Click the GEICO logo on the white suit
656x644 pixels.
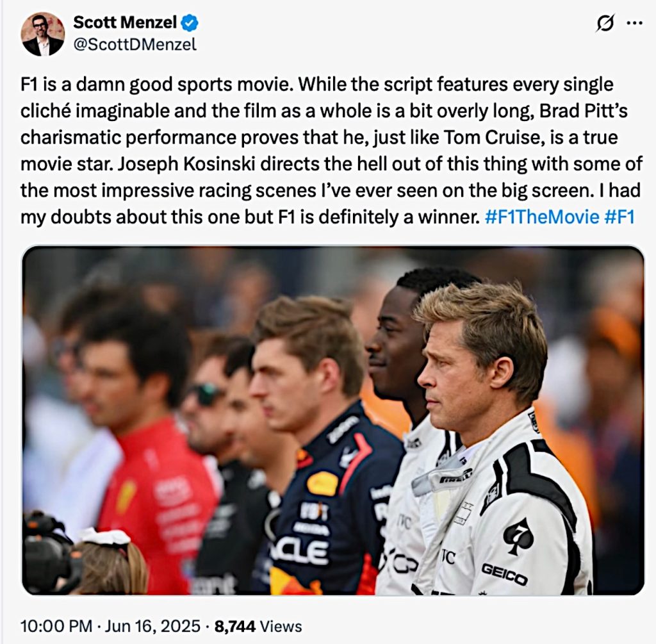click(x=504, y=574)
